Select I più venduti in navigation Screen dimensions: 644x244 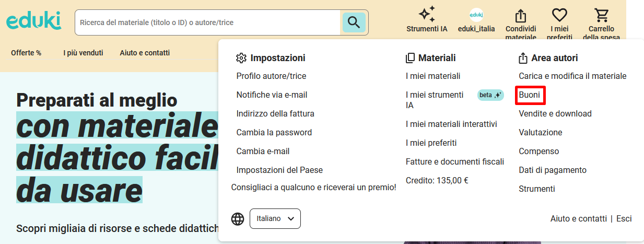pos(83,53)
